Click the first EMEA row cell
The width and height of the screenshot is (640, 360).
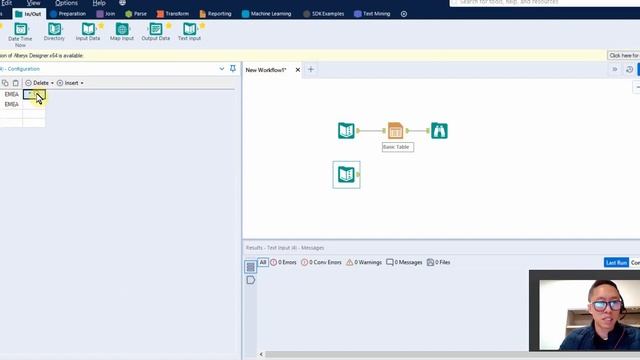[x=11, y=94]
